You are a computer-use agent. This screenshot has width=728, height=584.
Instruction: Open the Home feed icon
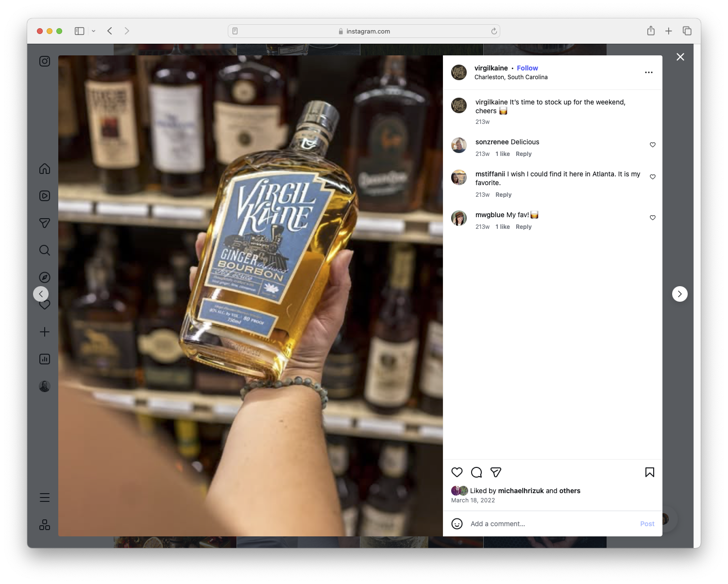coord(44,169)
